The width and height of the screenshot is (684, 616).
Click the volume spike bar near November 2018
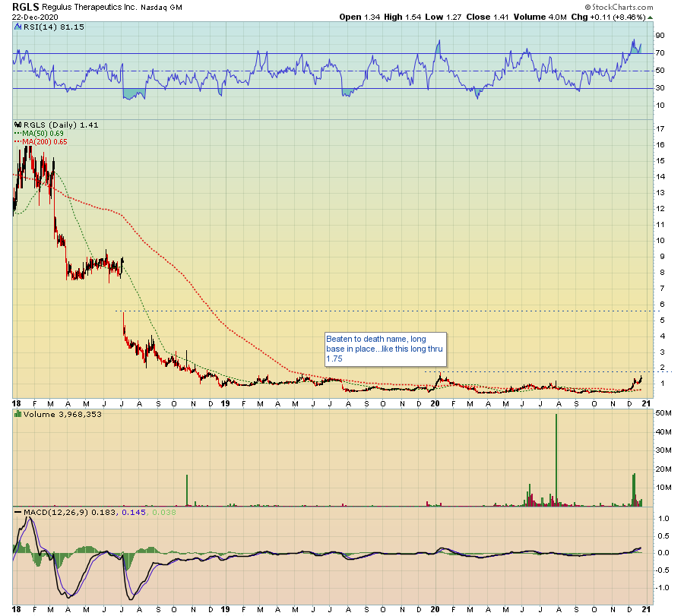[187, 491]
